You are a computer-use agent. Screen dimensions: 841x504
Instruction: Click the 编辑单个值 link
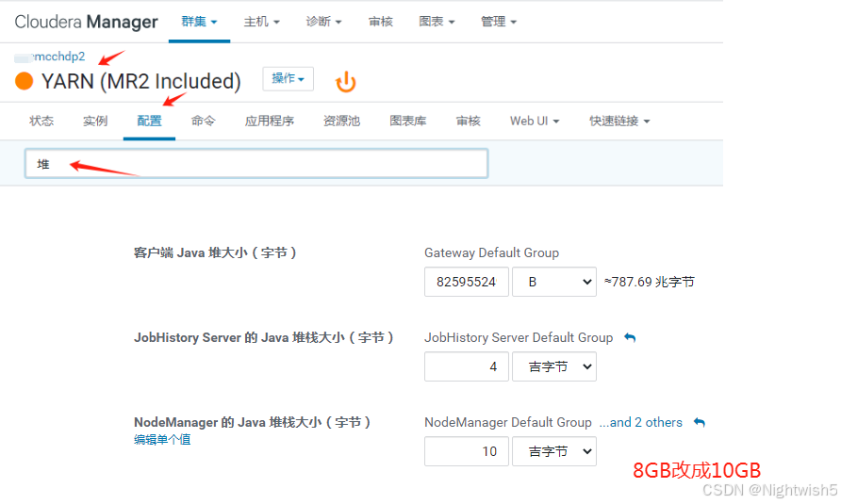pyautogui.click(x=162, y=440)
